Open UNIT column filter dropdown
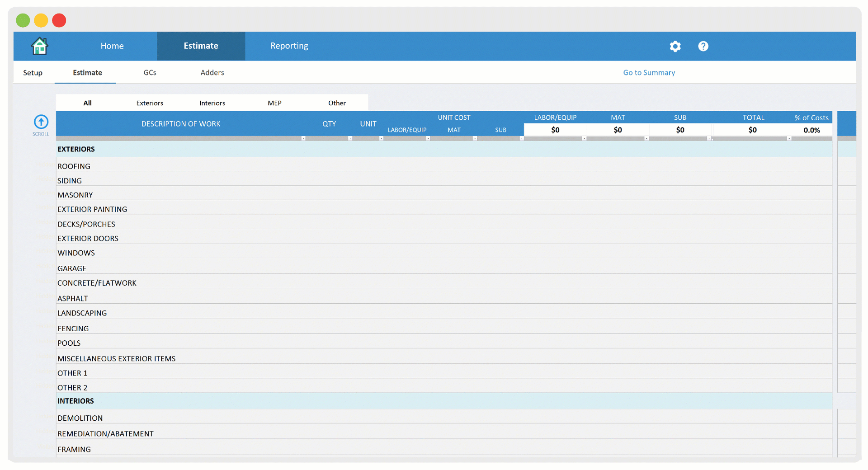The width and height of the screenshot is (868, 470). point(381,138)
